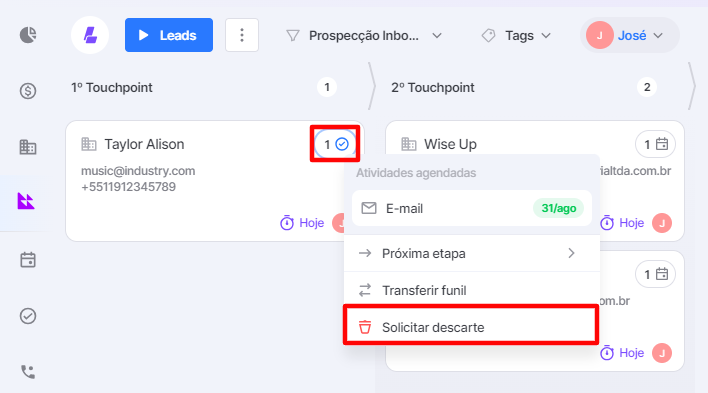Click the purple logo avatar icon

[90, 35]
